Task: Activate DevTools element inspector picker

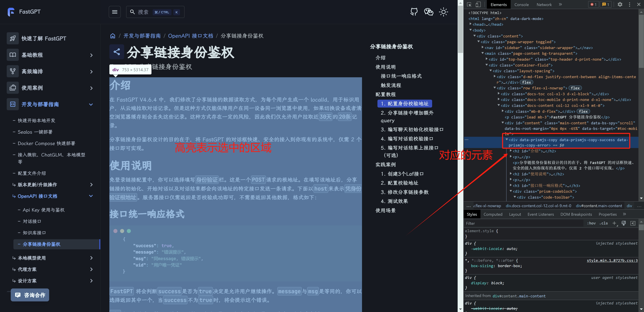Action: (x=469, y=5)
